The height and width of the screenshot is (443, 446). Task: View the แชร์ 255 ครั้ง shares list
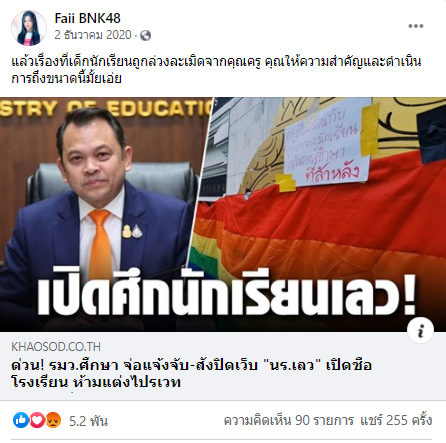coord(396,420)
